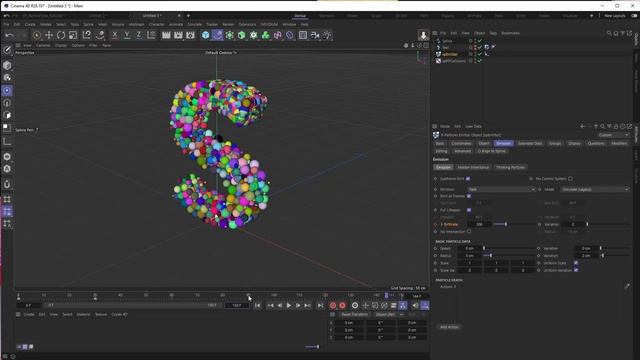Click the Model mode cube icon
640x360 pixels.
tap(7, 65)
